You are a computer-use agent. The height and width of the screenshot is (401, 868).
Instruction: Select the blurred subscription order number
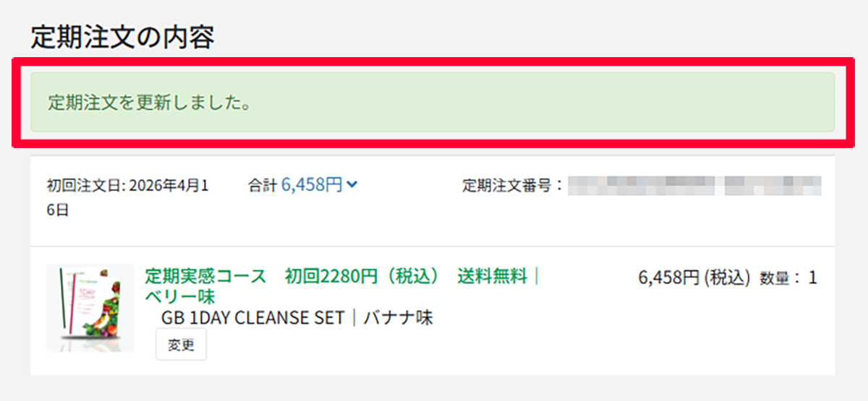pyautogui.click(x=694, y=185)
